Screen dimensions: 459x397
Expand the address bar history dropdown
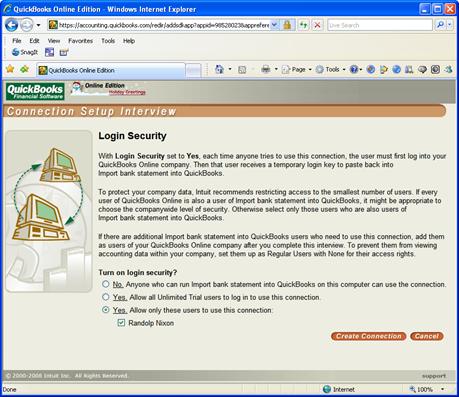pos(274,25)
